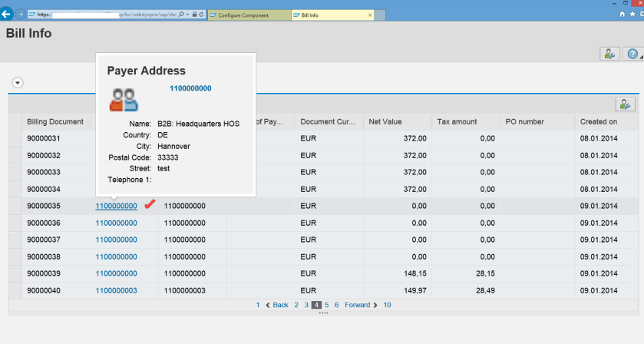Go to page 3
644x344 pixels.
(x=306, y=305)
